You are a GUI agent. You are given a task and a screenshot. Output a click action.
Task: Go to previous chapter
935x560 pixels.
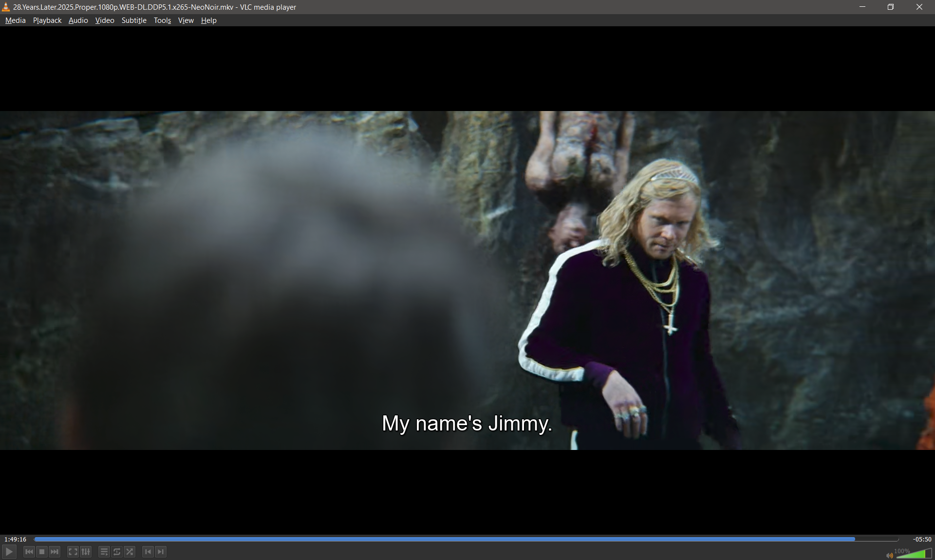point(148,552)
